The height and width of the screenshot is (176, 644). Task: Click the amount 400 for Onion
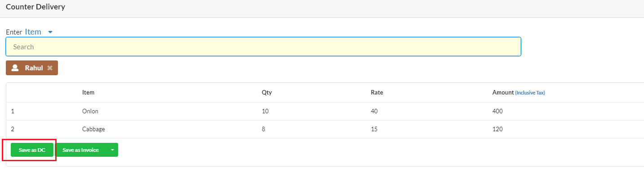point(498,111)
